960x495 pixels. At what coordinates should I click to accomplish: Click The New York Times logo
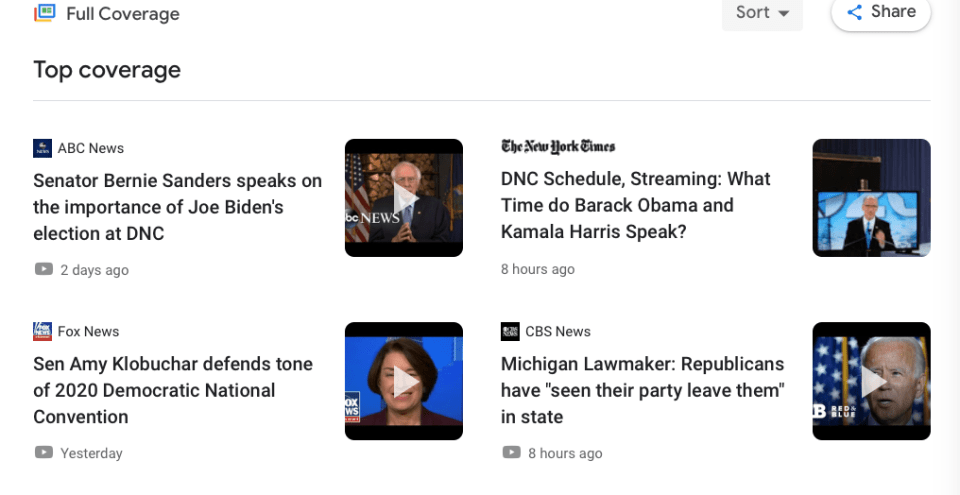click(x=558, y=147)
